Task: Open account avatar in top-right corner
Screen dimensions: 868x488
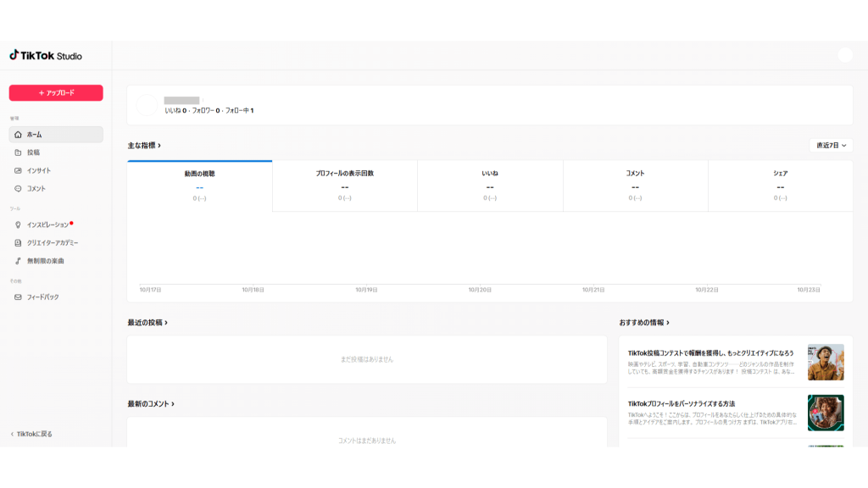Action: [844, 55]
